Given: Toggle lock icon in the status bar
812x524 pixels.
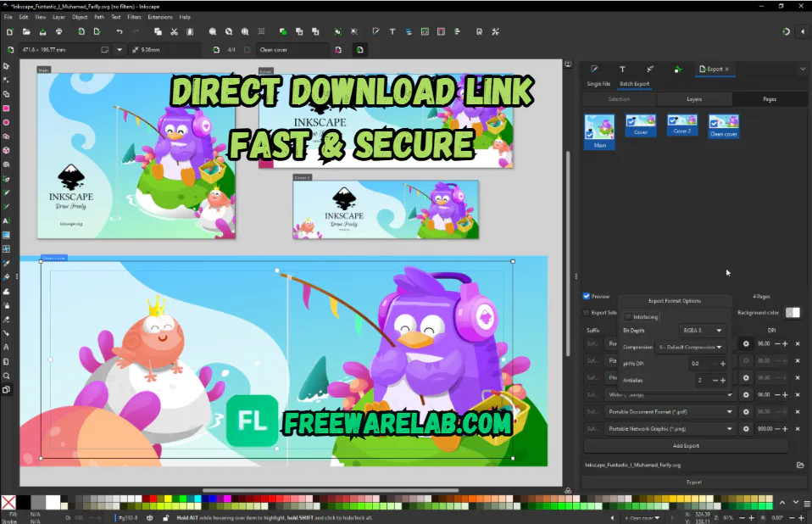Looking at the screenshot, I should coord(166,517).
